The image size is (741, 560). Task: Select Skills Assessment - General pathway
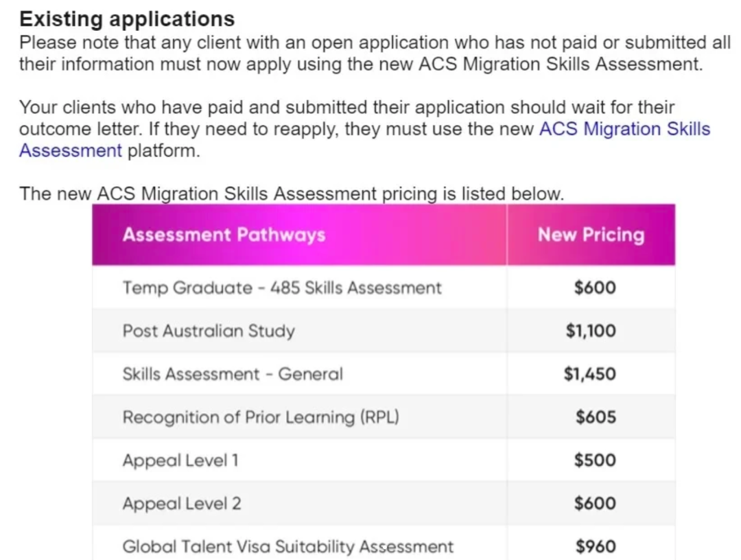[233, 374]
